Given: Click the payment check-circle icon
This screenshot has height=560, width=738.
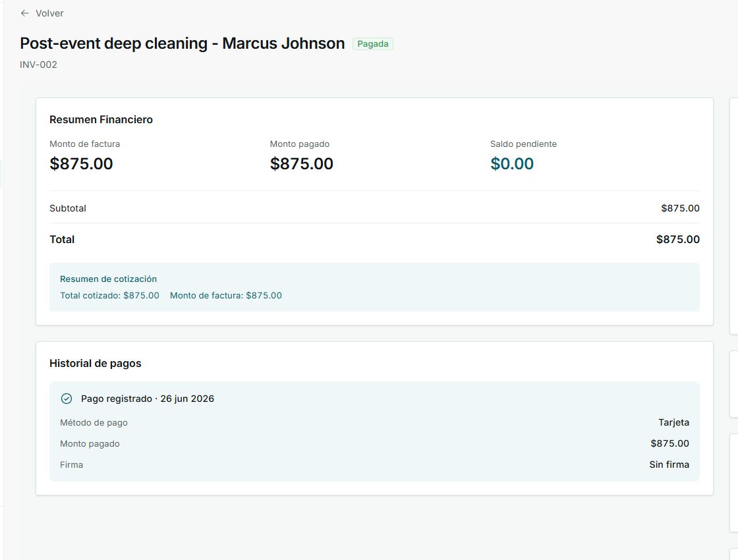Looking at the screenshot, I should tap(67, 399).
